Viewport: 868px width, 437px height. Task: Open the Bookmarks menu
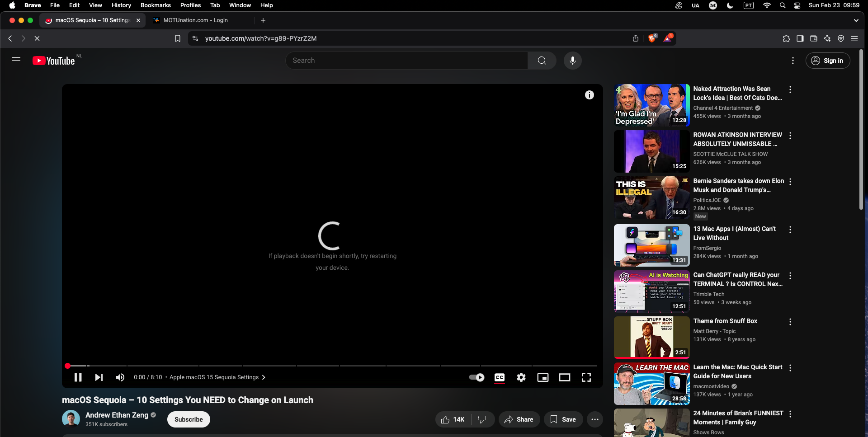click(156, 5)
